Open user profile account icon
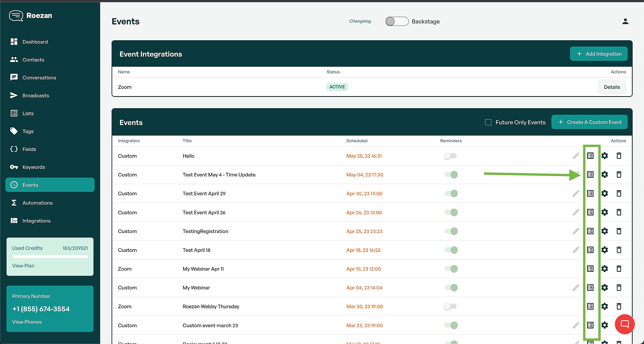 (625, 21)
